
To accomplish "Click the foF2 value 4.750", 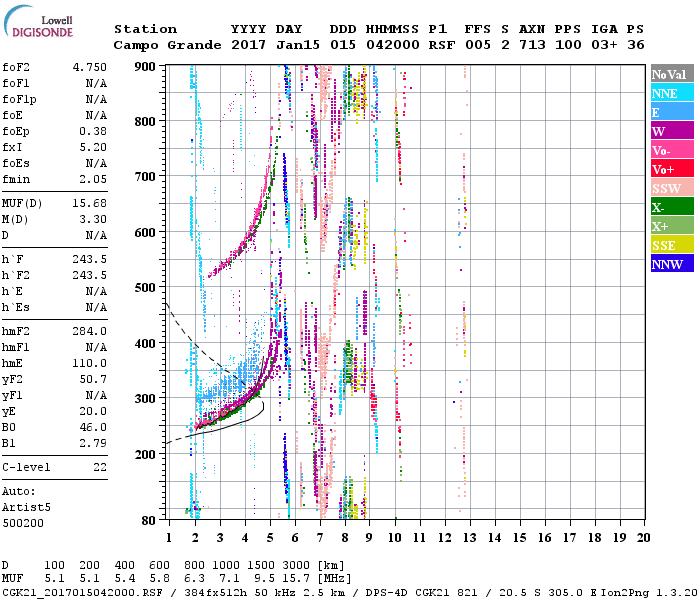I will click(x=89, y=67).
